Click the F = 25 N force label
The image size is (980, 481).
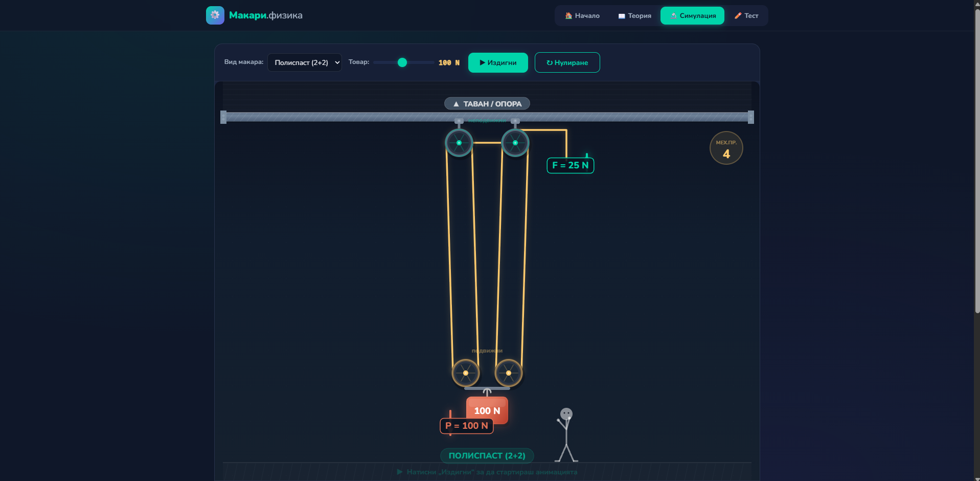[x=570, y=165]
